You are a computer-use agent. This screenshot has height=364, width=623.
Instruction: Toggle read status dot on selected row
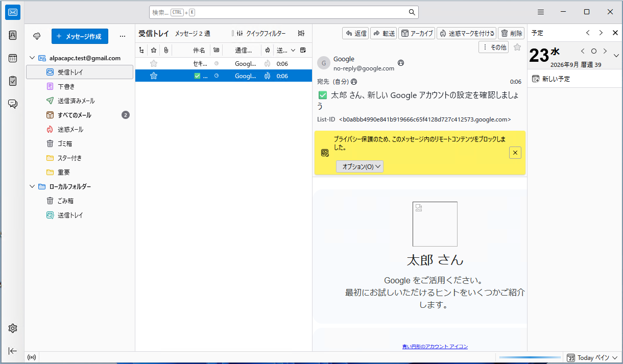[x=216, y=76]
